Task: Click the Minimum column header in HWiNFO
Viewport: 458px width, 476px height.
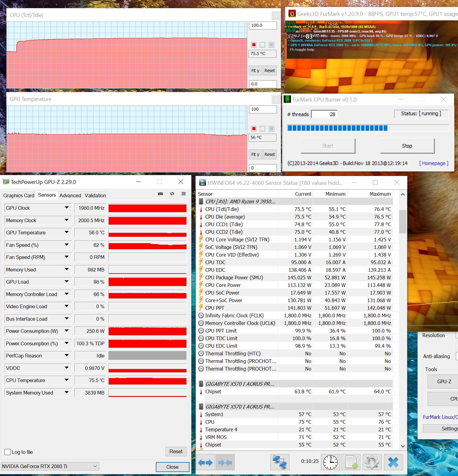Action: 330,194
